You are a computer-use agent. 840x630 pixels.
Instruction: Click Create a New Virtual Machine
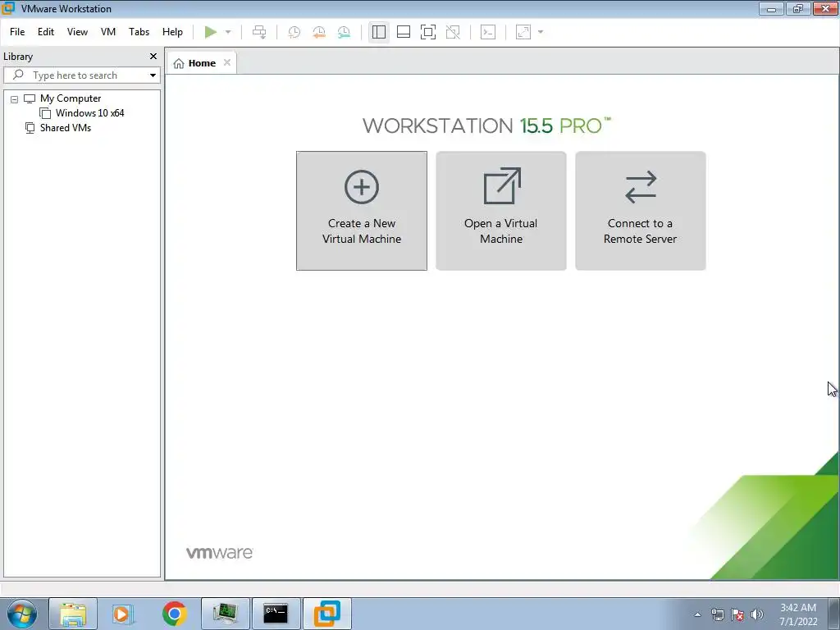point(362,211)
